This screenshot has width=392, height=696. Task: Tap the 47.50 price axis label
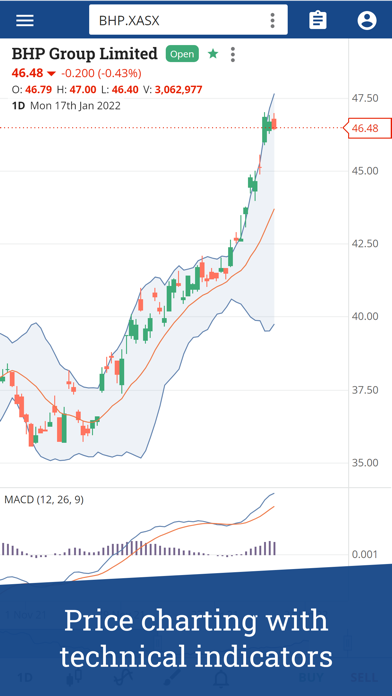pos(365,98)
